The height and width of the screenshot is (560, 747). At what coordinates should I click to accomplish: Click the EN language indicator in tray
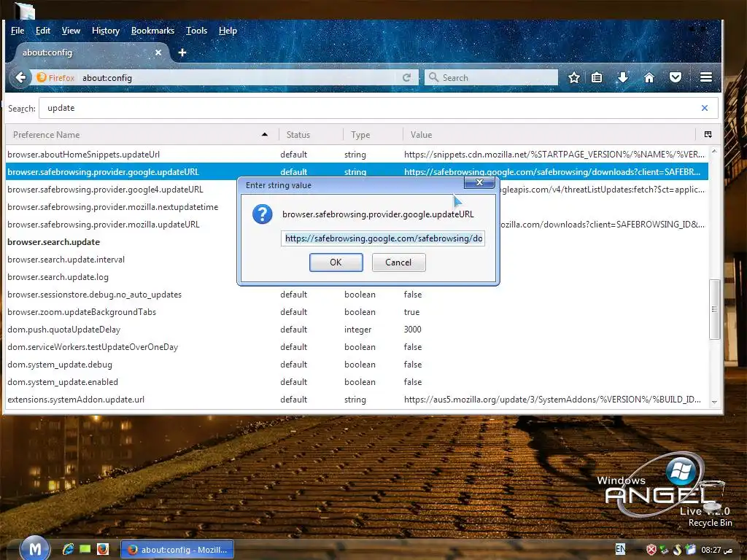pyautogui.click(x=620, y=549)
